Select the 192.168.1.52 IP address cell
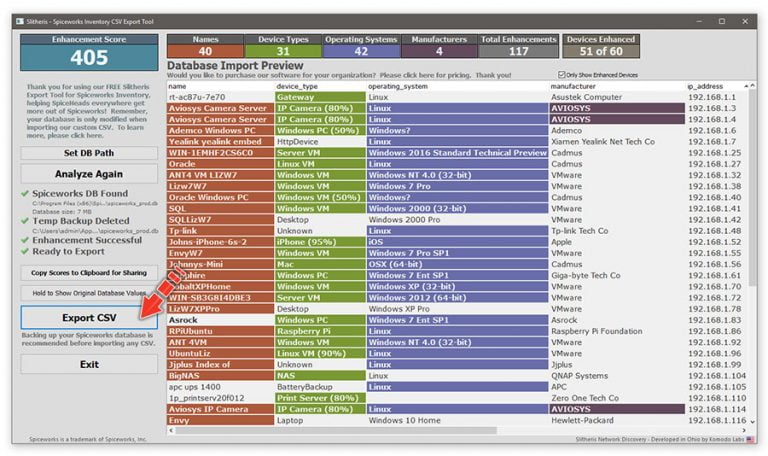 [716, 242]
